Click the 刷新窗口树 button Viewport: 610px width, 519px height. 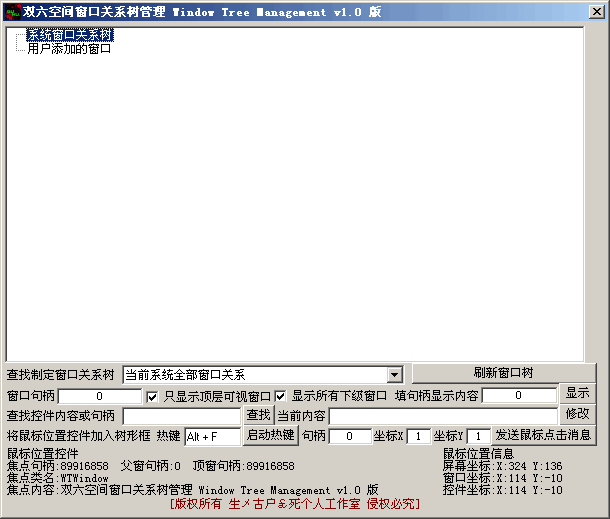coord(503,373)
